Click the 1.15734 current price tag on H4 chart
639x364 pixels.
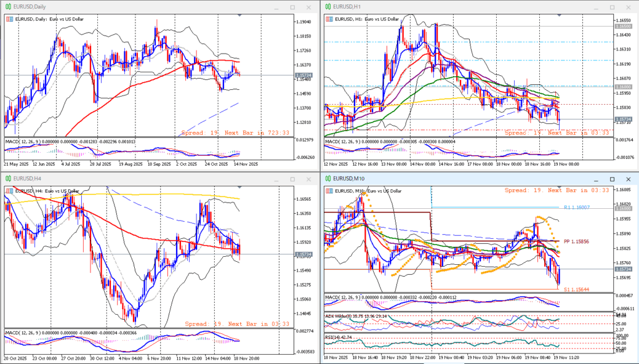click(304, 254)
